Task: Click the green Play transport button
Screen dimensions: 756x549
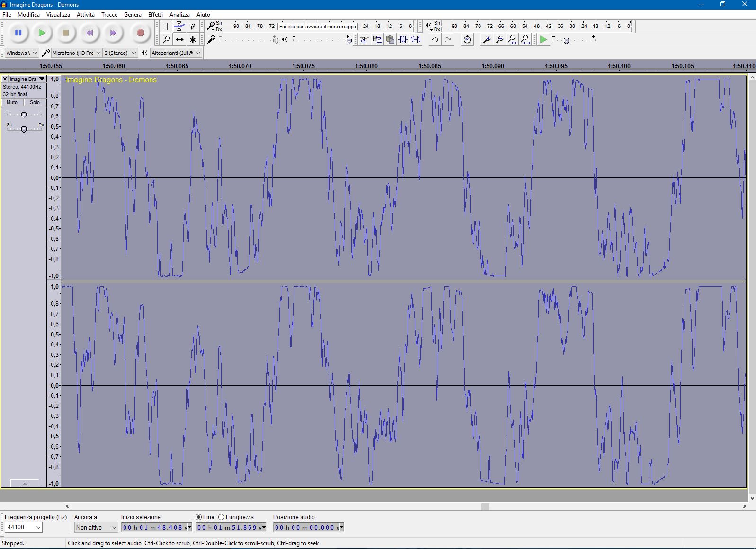Action: pyautogui.click(x=42, y=33)
